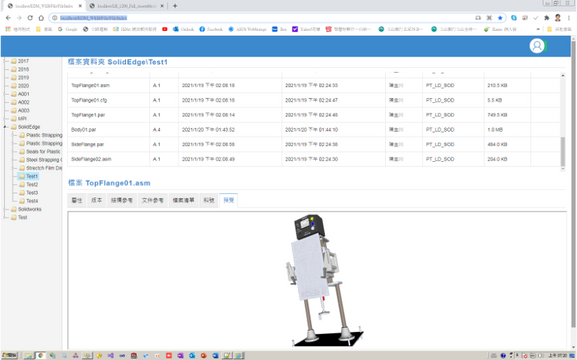577x360 pixels.
Task: Select the Body01.par file row
Action: [x=314, y=130]
